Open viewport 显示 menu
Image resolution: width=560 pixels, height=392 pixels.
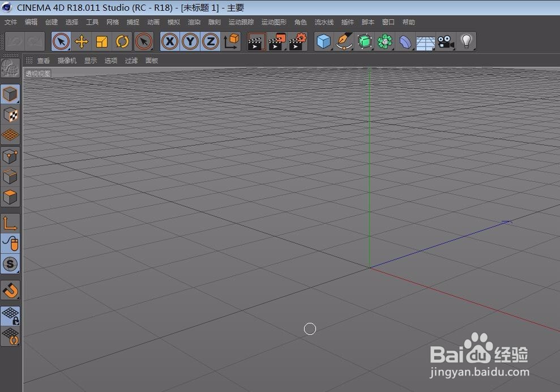click(x=91, y=61)
